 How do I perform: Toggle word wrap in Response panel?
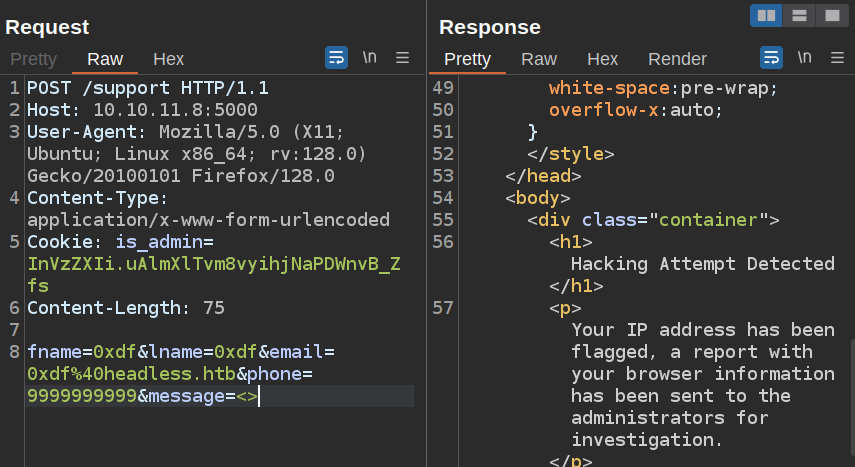[x=771, y=58]
